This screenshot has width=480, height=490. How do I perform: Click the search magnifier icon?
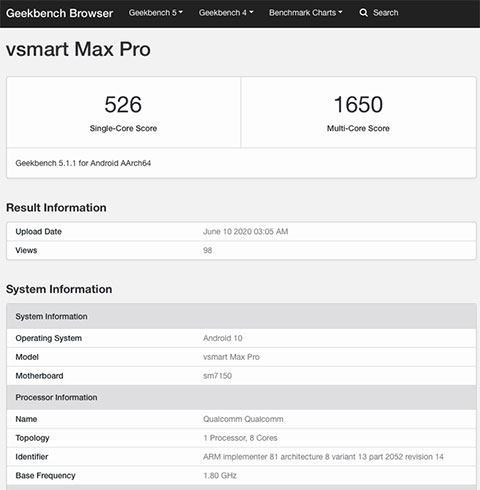(363, 13)
